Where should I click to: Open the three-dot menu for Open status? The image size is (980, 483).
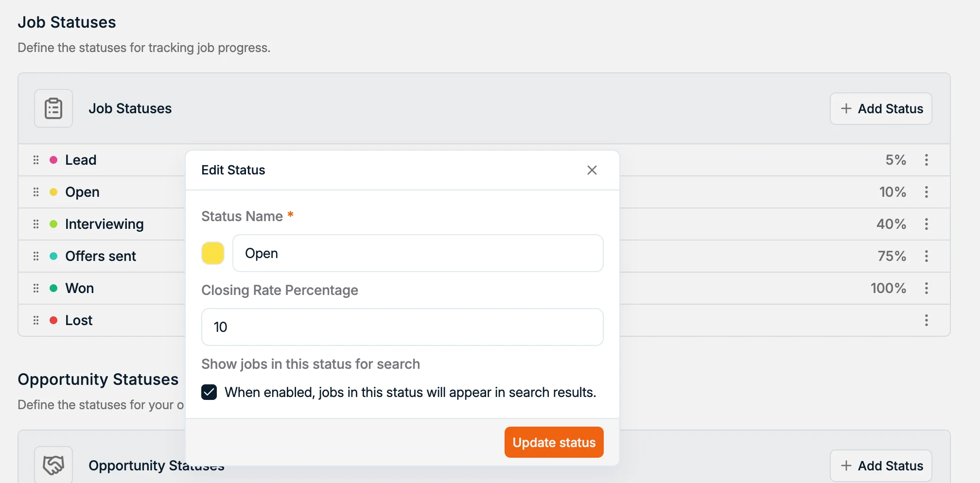click(927, 192)
